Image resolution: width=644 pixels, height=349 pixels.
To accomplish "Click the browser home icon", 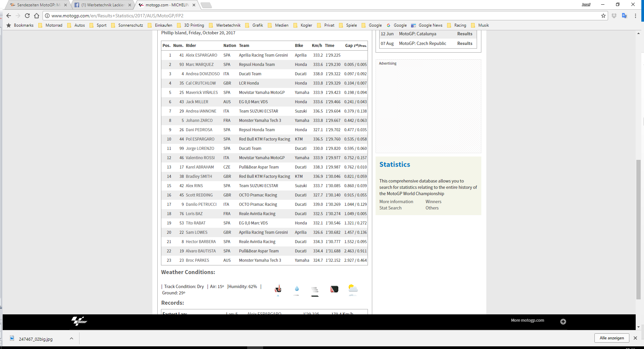I will 37,16.
